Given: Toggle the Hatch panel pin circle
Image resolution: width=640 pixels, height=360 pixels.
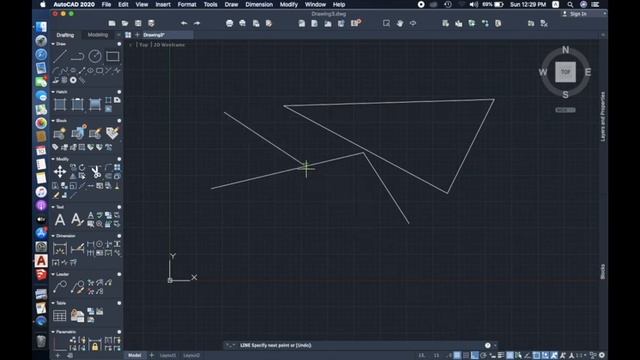Looking at the screenshot, I should point(119,92).
